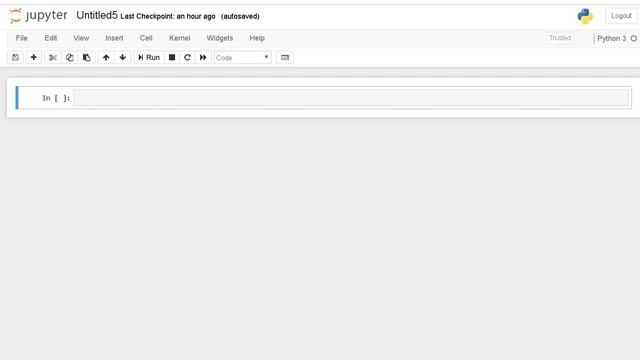This screenshot has height=360, width=640.
Task: Restart the kernel circular arrow icon
Action: coord(187,58)
